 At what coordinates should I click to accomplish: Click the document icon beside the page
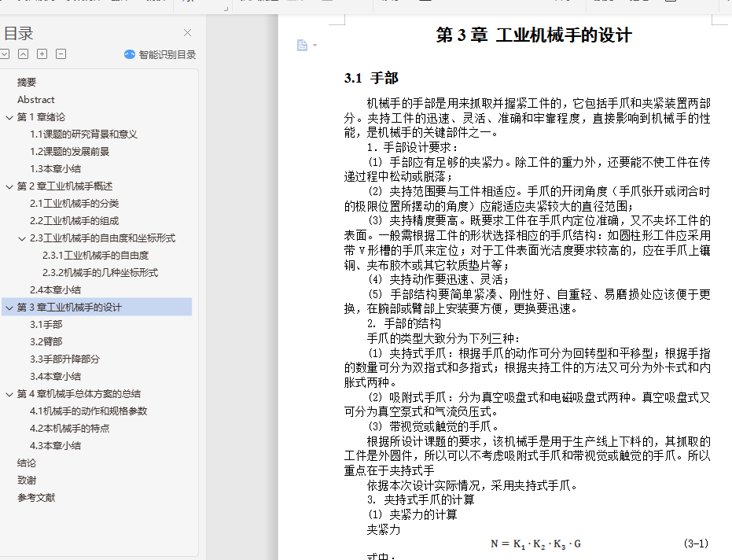(x=302, y=45)
